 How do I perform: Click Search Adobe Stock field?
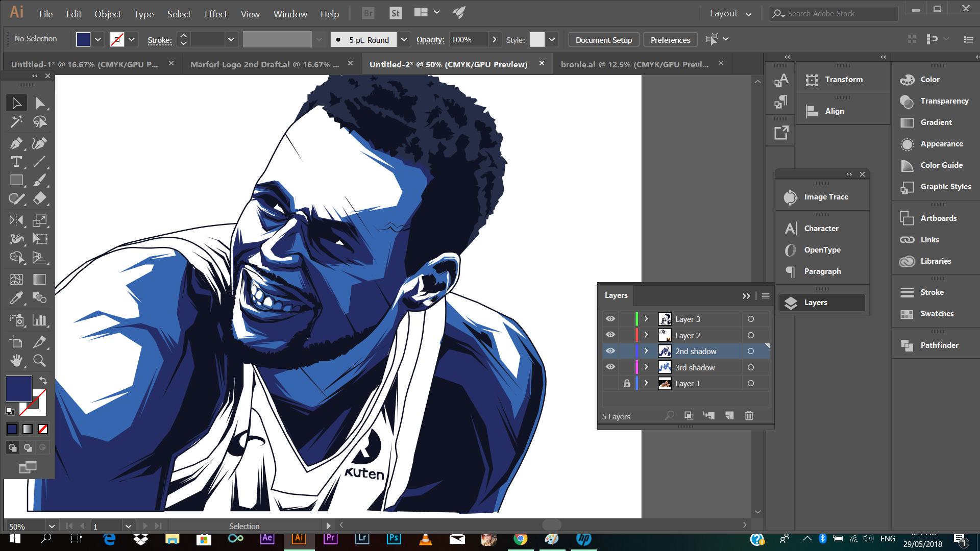(x=834, y=14)
